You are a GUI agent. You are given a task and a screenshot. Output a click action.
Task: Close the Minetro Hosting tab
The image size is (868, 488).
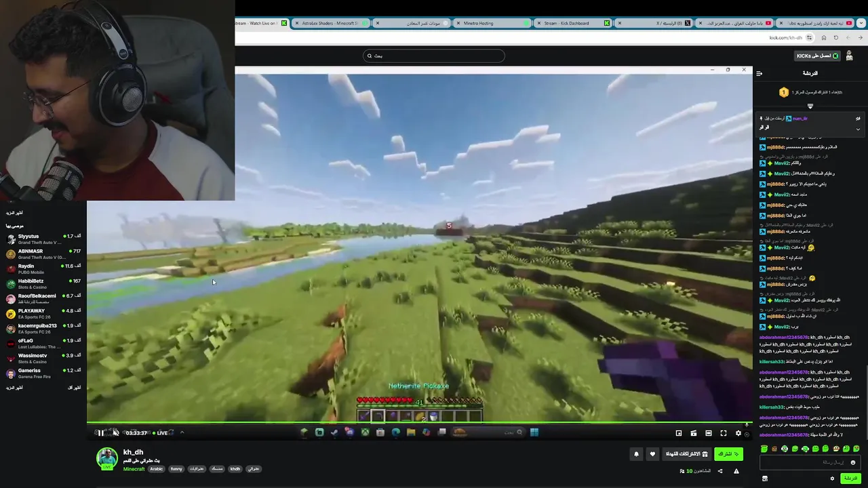[457, 23]
